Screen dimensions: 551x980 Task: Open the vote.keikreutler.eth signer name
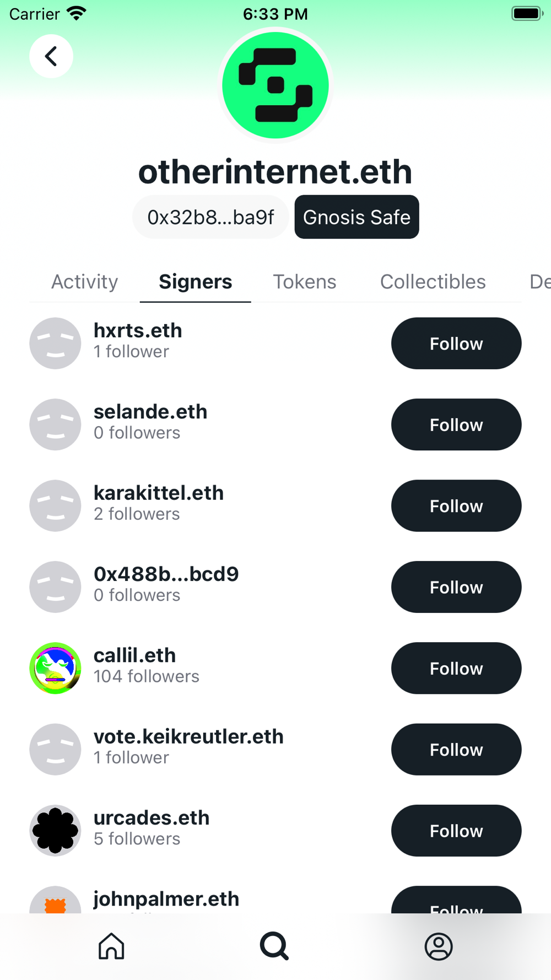click(x=188, y=736)
